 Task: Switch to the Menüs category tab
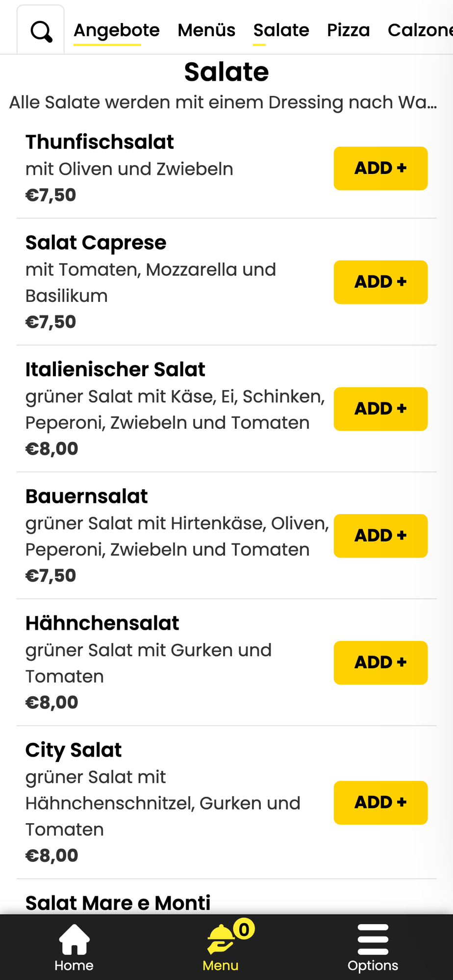click(x=206, y=30)
